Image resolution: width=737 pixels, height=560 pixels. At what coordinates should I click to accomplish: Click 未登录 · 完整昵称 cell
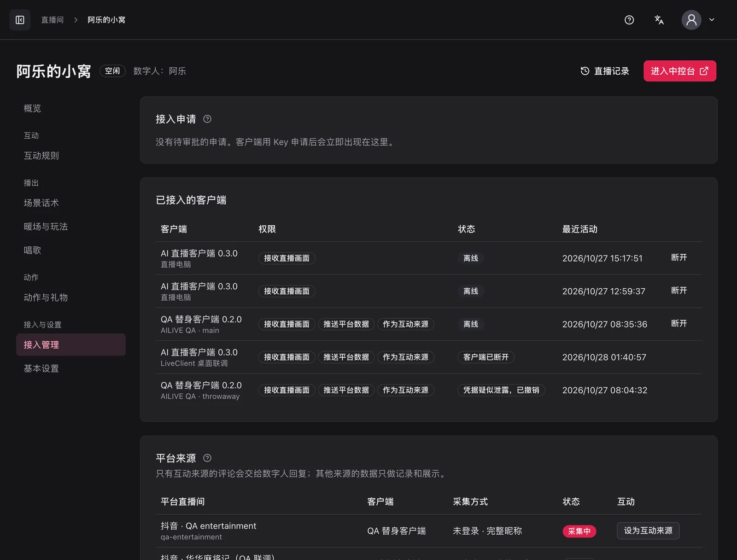pyautogui.click(x=487, y=531)
